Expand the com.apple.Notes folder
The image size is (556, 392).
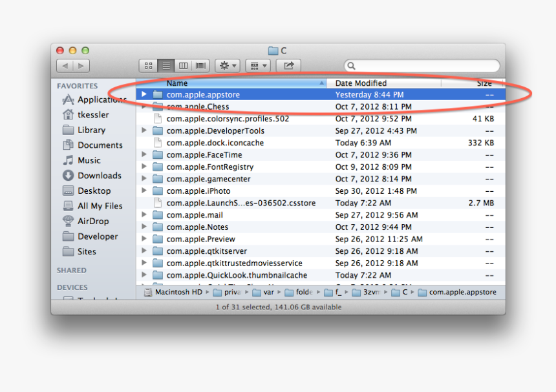[144, 227]
